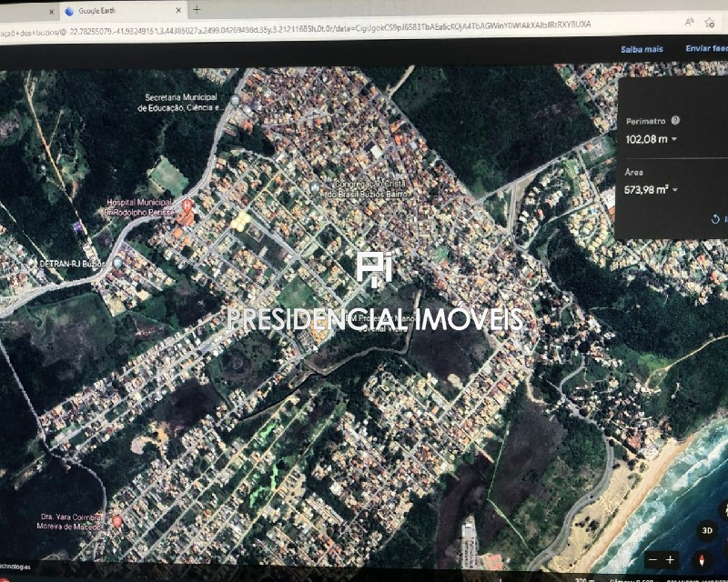This screenshot has width=728, height=582.
Task: Click the Dra. Yara Coimbra map pin
Action: [116, 521]
